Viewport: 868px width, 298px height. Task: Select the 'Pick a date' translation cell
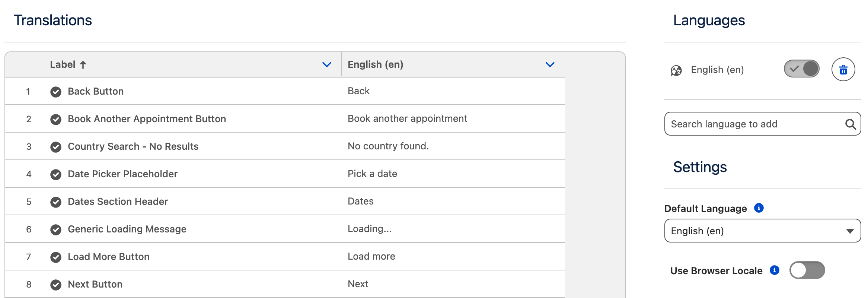pos(453,174)
